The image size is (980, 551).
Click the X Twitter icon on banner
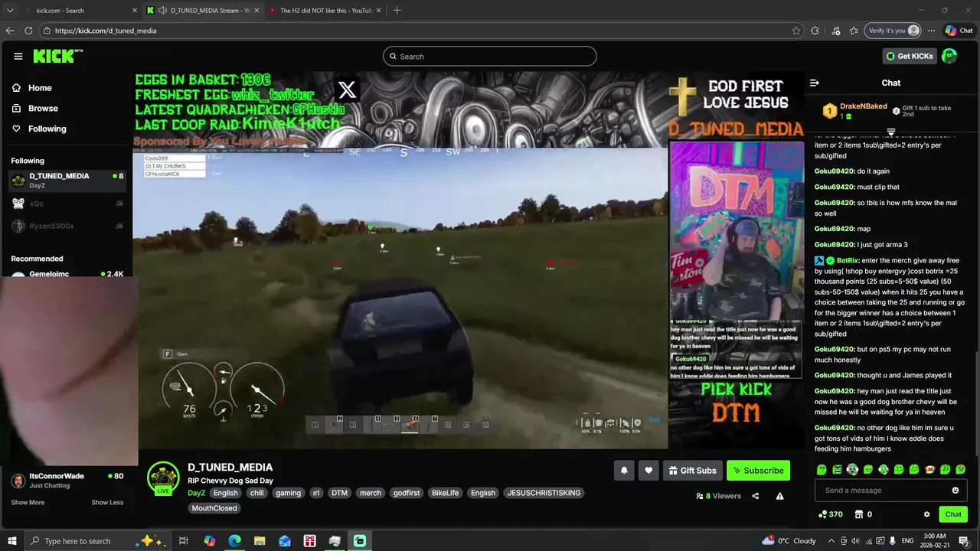point(347,91)
